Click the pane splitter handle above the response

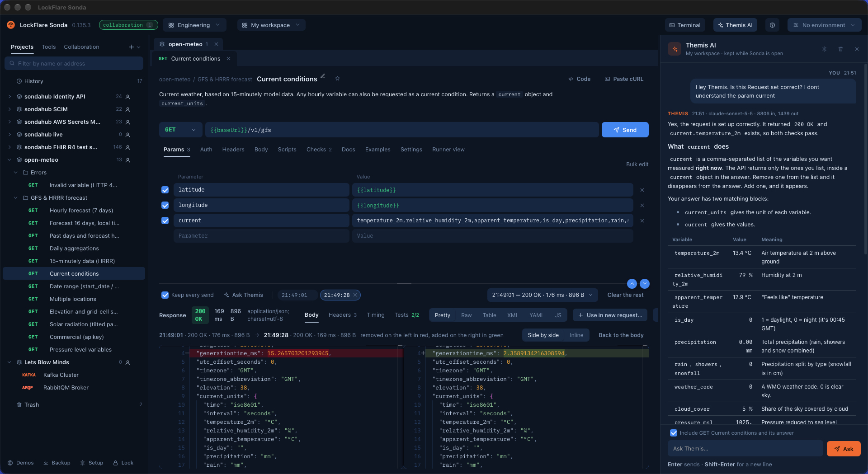pyautogui.click(x=404, y=283)
